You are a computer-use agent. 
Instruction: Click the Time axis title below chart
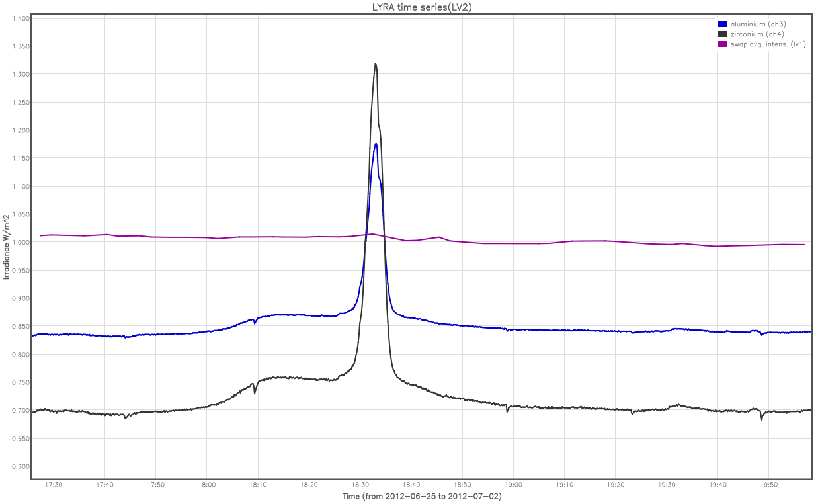tap(421, 496)
